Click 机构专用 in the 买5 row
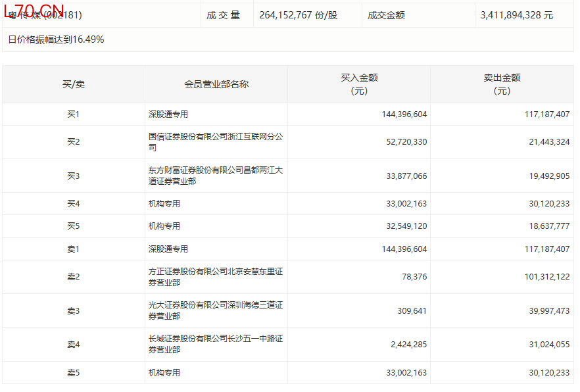Image resolution: width=580 pixels, height=392 pixels. point(164,226)
